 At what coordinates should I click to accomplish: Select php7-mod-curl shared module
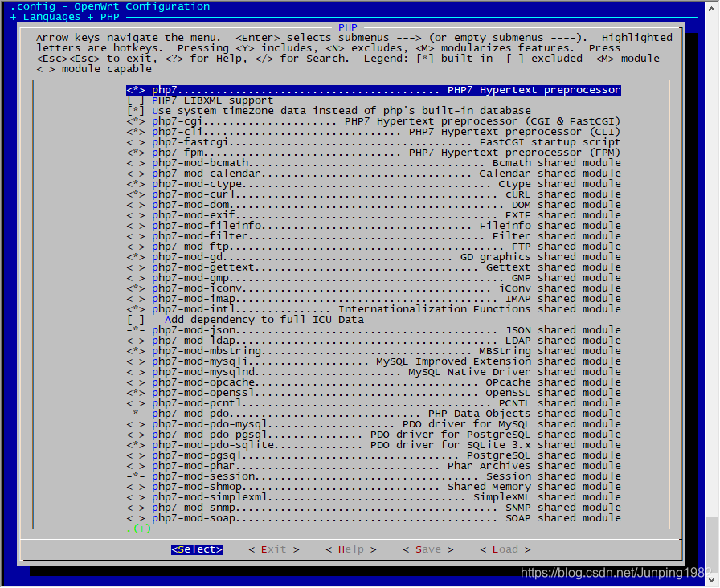click(374, 194)
